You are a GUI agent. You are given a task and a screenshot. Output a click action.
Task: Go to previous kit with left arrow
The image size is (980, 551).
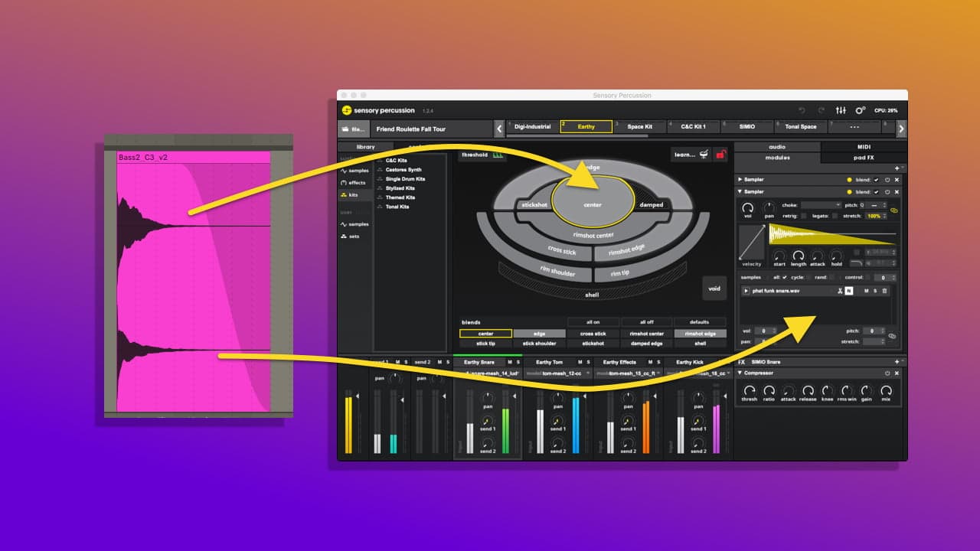point(499,129)
